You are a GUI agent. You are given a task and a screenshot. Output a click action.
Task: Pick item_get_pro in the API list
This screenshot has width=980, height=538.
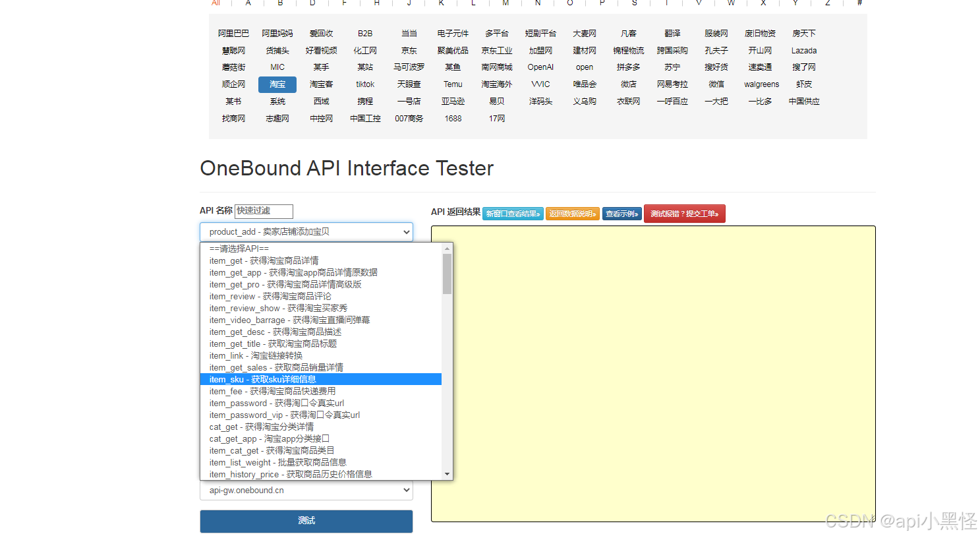click(321, 284)
